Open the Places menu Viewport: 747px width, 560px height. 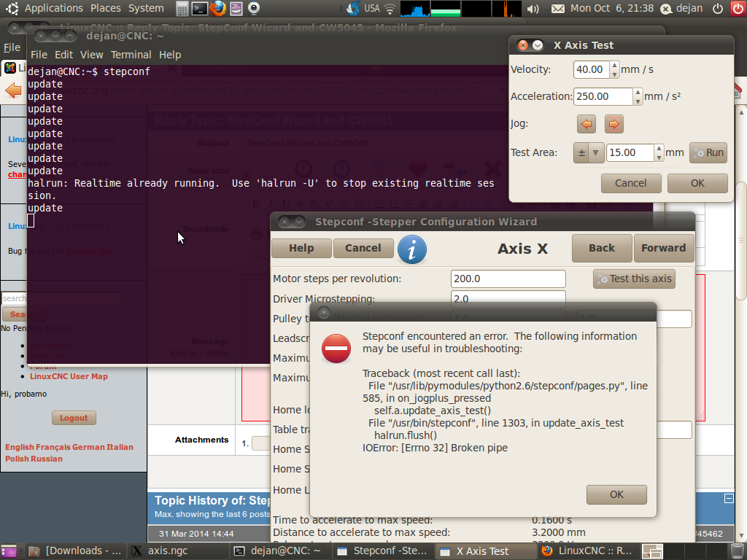105,8
